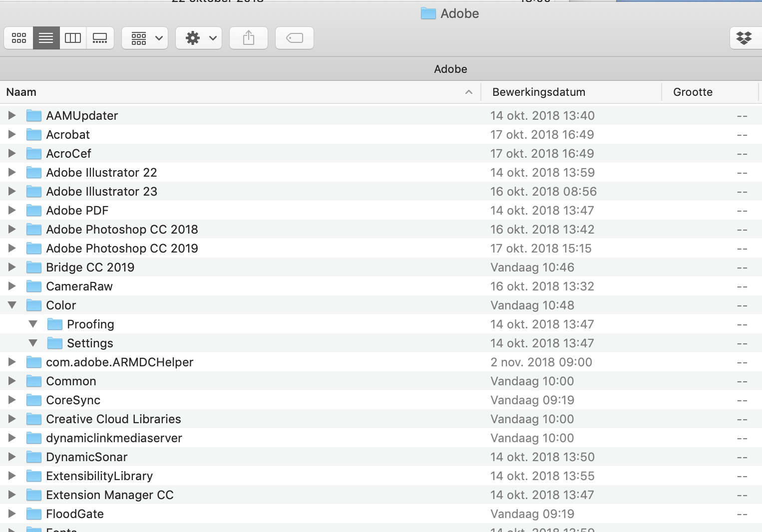Select the Adobe Photoshop CC 2019 folder icon

34,248
